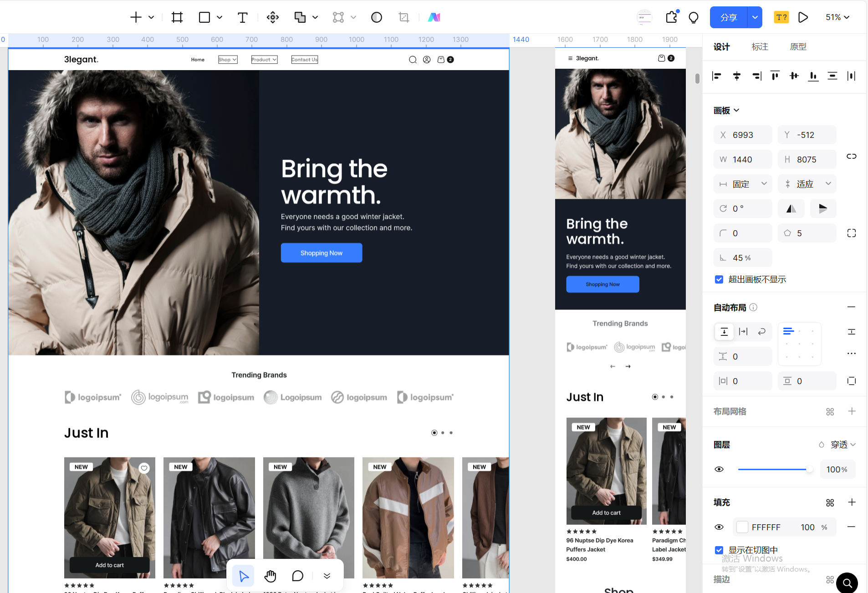Switch to the 原型 tab
This screenshot has height=593, width=868.
click(798, 47)
